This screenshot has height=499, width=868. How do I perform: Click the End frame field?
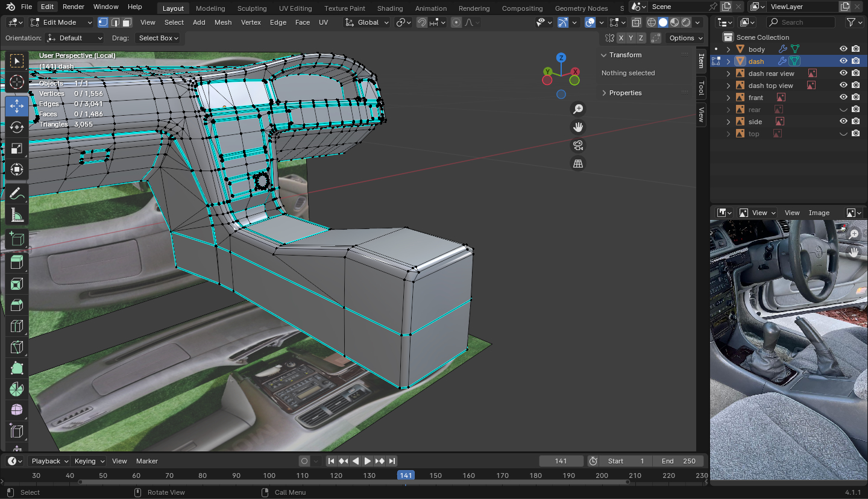pyautogui.click(x=678, y=461)
